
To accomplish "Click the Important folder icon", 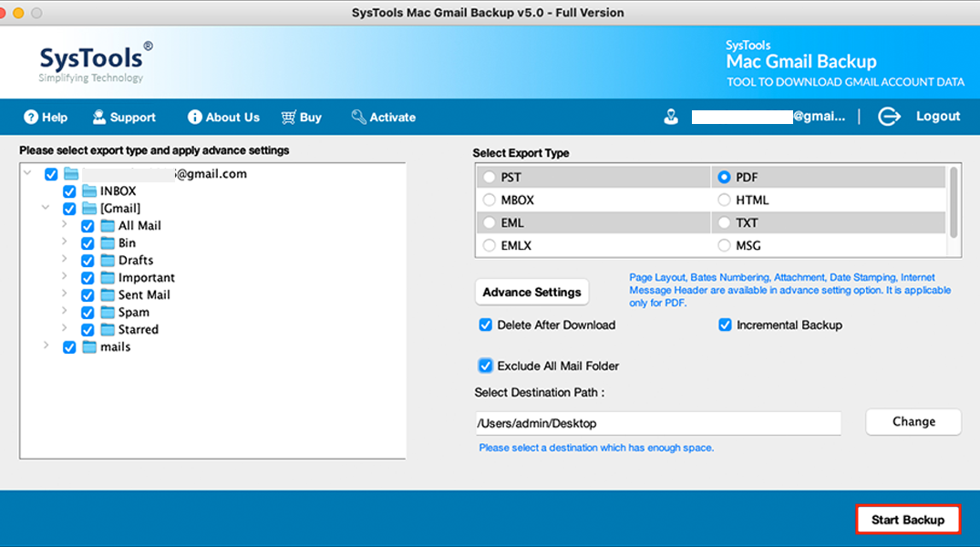I will coord(108,277).
